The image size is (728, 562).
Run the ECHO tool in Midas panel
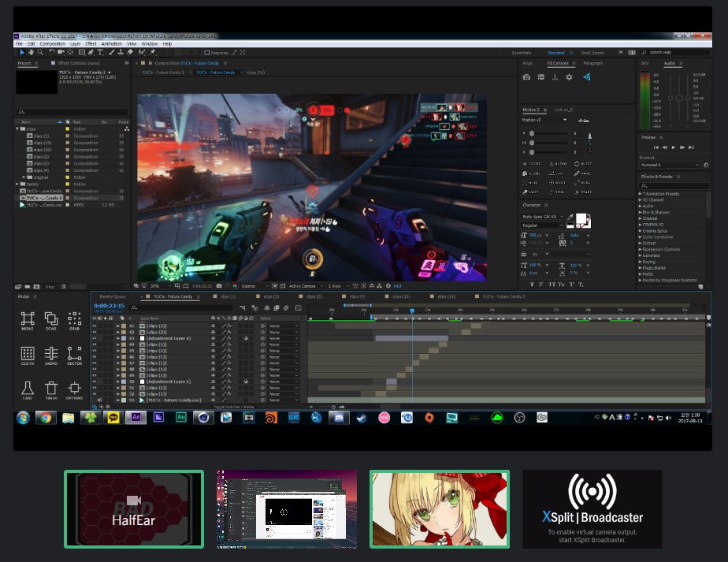click(51, 321)
